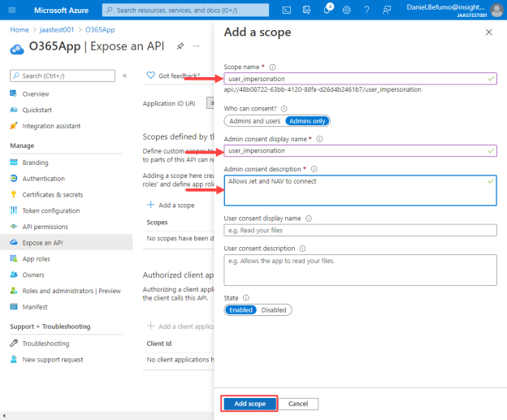This screenshot has width=507, height=420.
Task: Open portal settings gear icon
Action: [347, 11]
